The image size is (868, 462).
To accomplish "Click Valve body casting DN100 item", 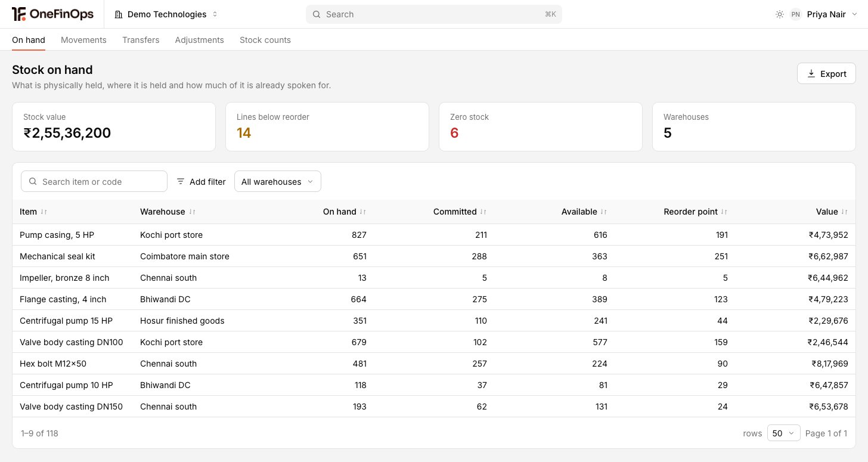I will (72, 342).
